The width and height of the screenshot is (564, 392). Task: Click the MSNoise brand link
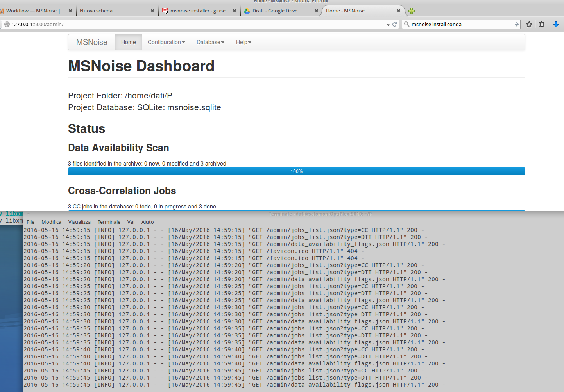[x=92, y=42]
